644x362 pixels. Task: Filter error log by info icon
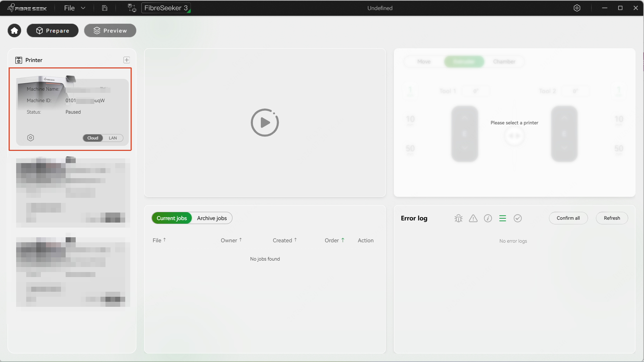click(488, 218)
